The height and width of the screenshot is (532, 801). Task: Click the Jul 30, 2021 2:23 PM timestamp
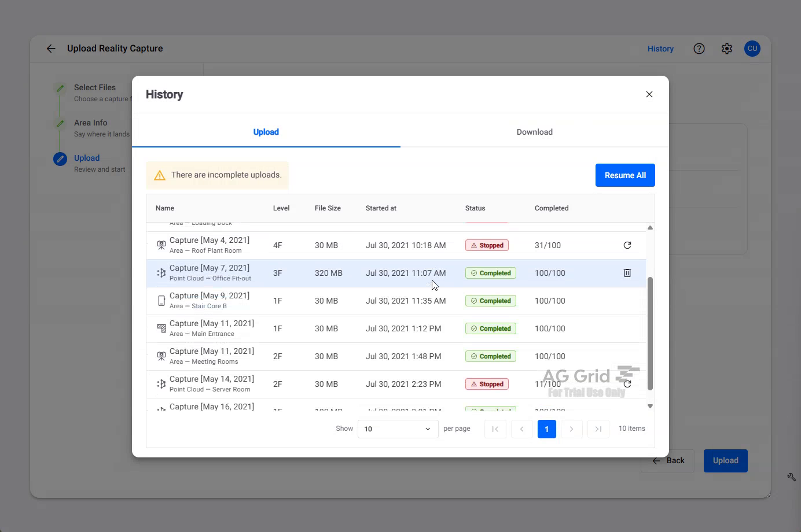point(403,384)
